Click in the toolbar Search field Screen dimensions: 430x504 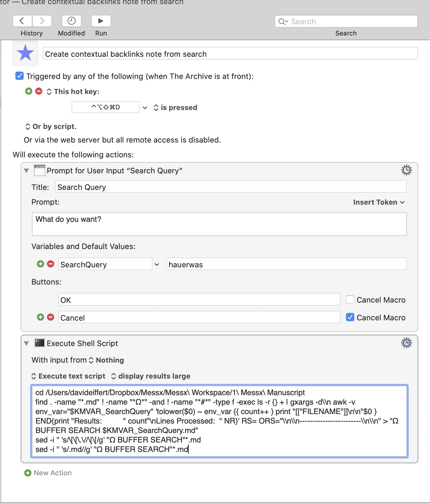(x=346, y=22)
